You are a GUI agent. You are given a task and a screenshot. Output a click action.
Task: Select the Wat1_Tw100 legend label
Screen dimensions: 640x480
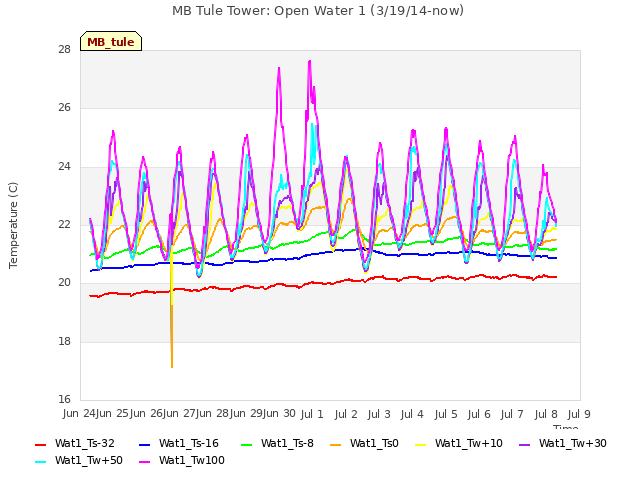click(x=192, y=461)
